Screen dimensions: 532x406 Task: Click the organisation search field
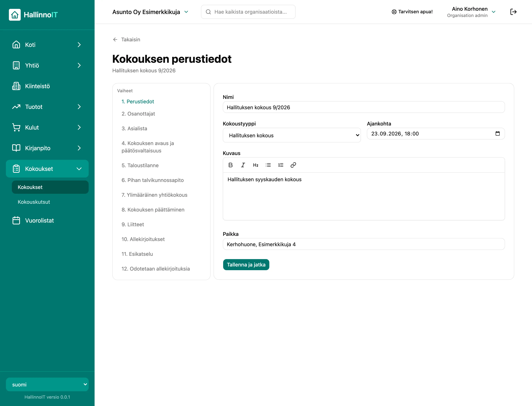point(248,12)
